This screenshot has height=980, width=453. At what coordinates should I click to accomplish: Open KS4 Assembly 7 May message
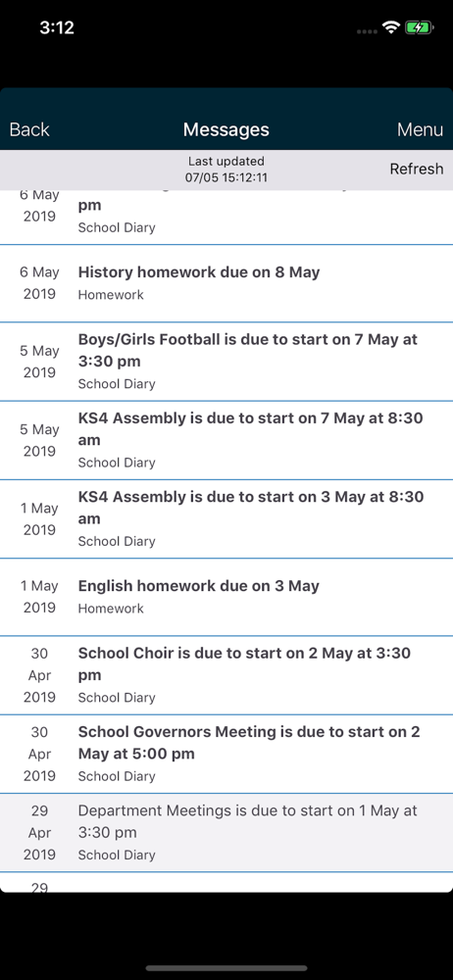coord(226,440)
